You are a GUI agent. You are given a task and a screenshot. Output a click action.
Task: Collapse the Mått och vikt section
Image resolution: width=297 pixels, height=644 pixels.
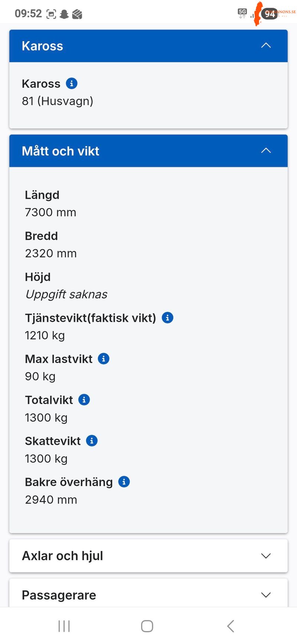tap(266, 150)
